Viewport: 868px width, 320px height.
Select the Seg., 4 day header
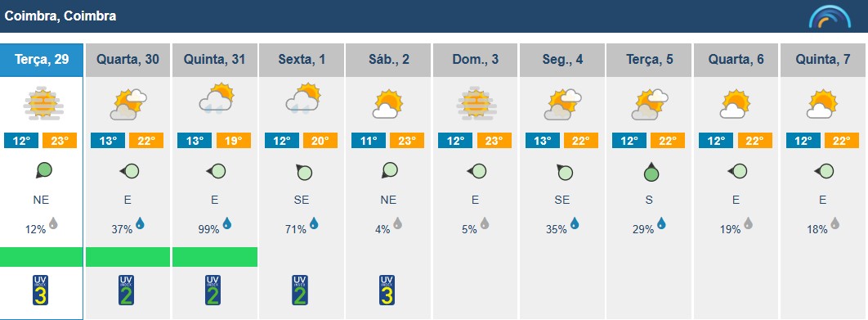562,60
